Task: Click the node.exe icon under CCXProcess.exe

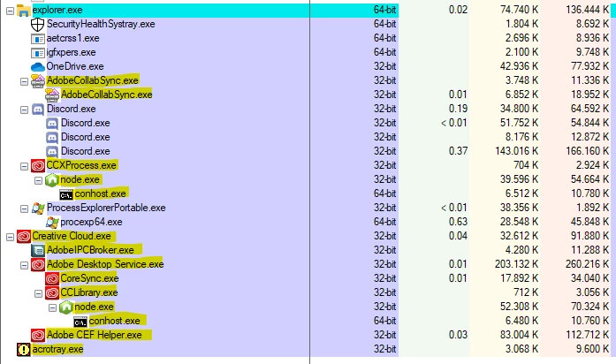Action: (x=52, y=180)
